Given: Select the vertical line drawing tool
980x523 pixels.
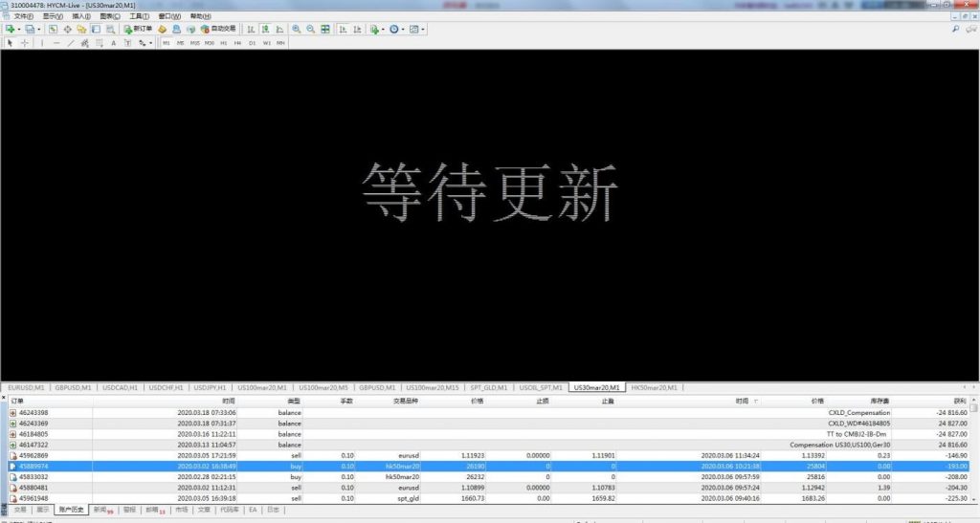Looking at the screenshot, I should click(42, 43).
